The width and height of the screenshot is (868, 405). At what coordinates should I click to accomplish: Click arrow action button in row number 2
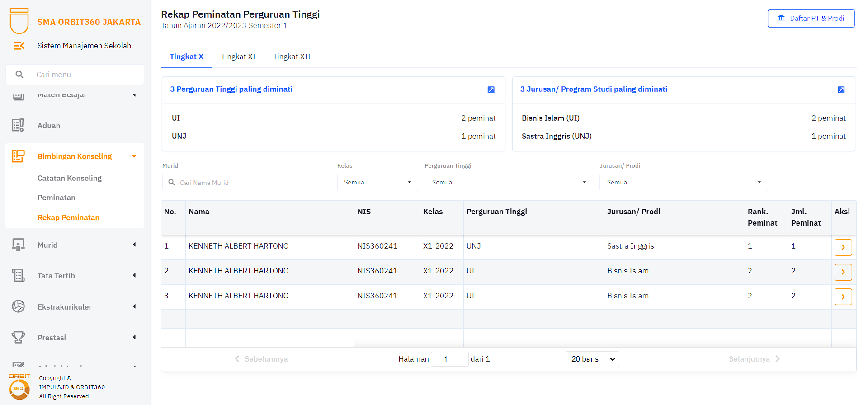[843, 272]
